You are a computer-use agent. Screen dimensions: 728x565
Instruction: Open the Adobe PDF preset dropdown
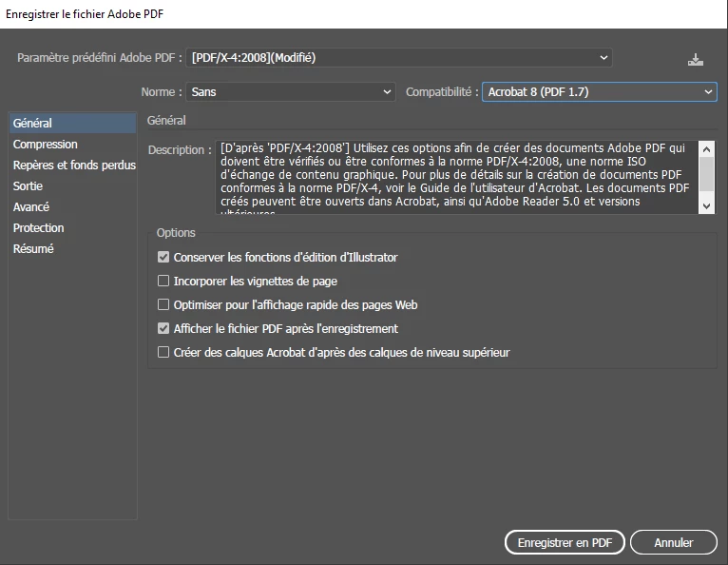tap(399, 58)
